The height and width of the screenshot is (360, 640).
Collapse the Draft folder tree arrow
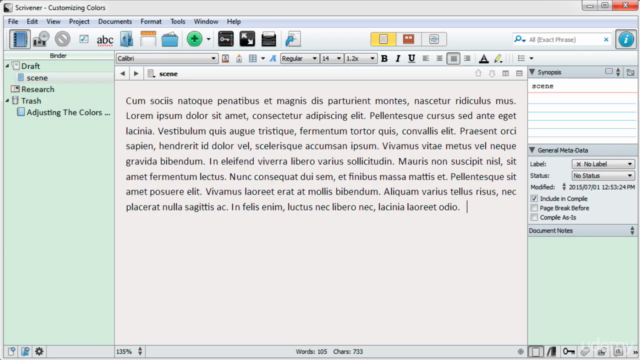coord(7,66)
